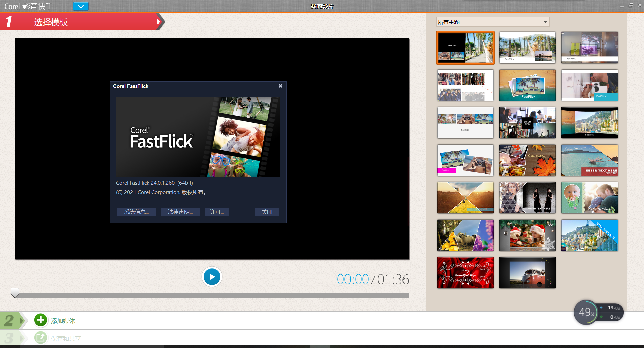Image resolution: width=644 pixels, height=348 pixels.
Task: Select the black curved coastal city template
Action: 589,123
